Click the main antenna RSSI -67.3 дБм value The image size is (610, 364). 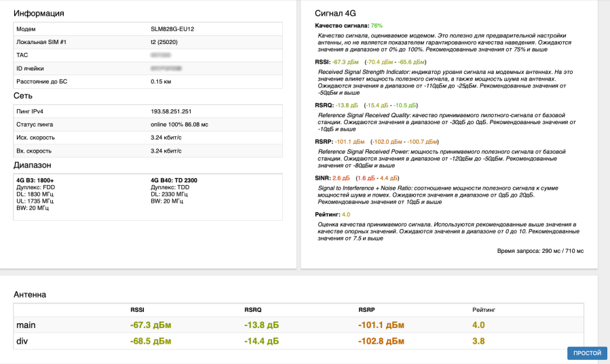[x=151, y=325]
